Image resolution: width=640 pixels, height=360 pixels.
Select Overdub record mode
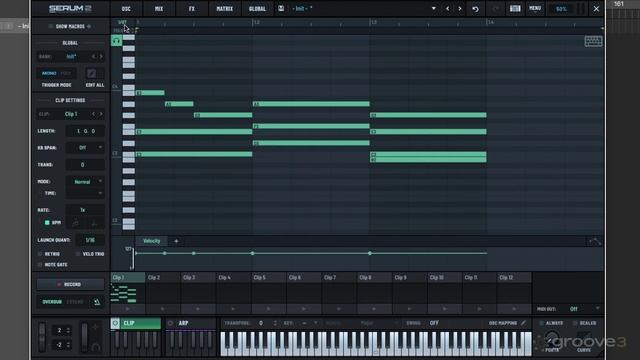[52, 302]
